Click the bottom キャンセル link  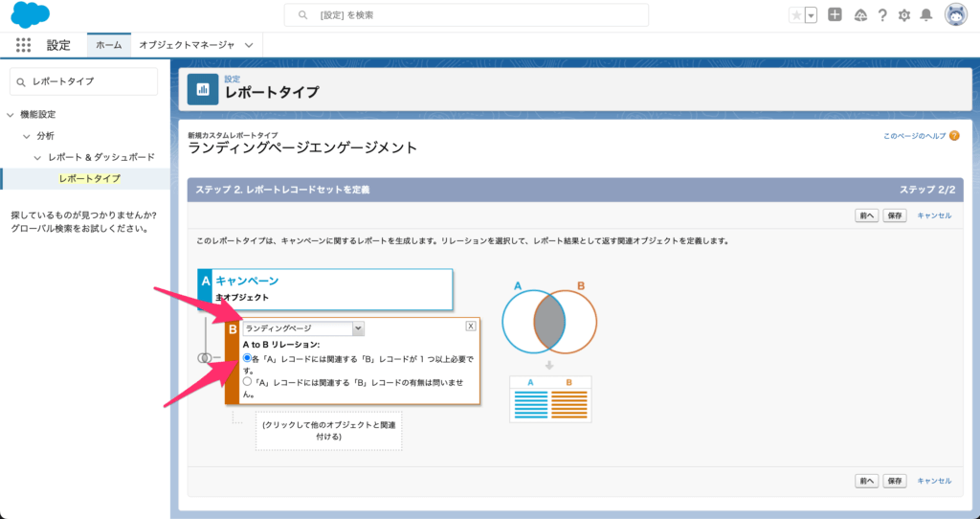[934, 481]
